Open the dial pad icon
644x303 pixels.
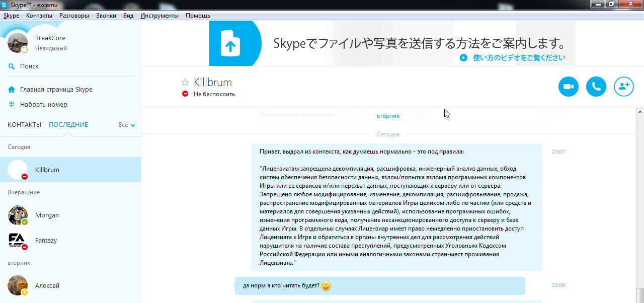tap(12, 105)
